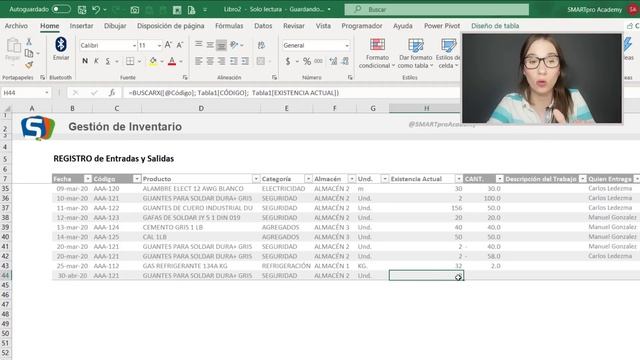
Task: Click the Orientation text angle icon
Action: [x=234, y=45]
